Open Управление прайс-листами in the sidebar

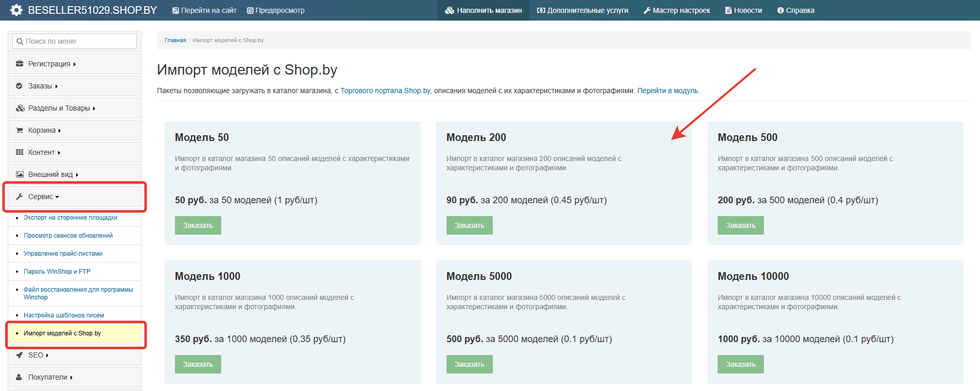(63, 254)
